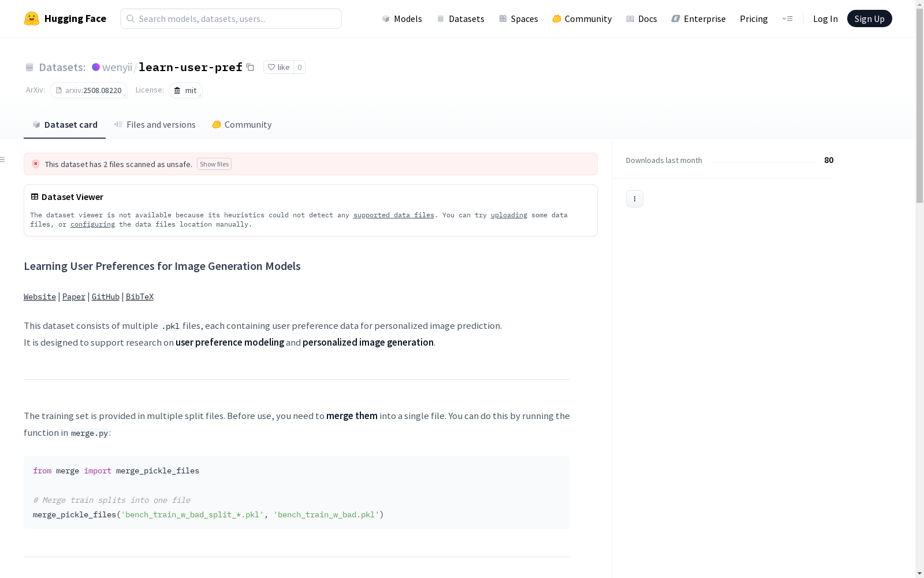Go to Datasets in the top navigation
The image size is (924, 578).
pos(460,18)
